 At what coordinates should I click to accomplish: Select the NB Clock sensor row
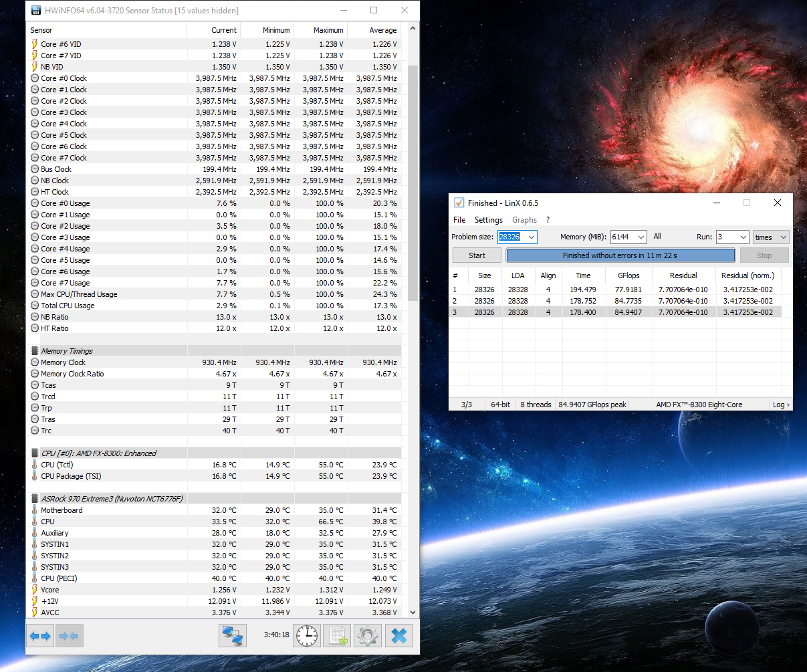pyautogui.click(x=215, y=181)
